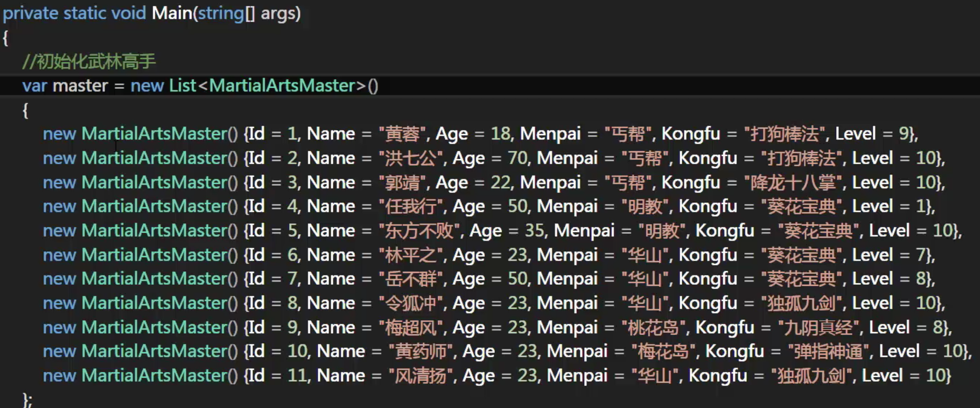Click the name string "黄蓉"
This screenshot has width=980, height=408.
click(403, 133)
